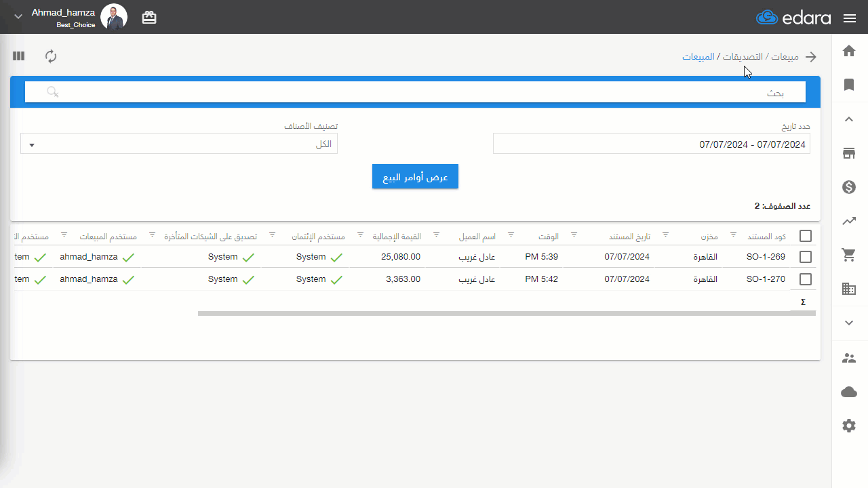Open the company building sidebar icon

click(849, 289)
